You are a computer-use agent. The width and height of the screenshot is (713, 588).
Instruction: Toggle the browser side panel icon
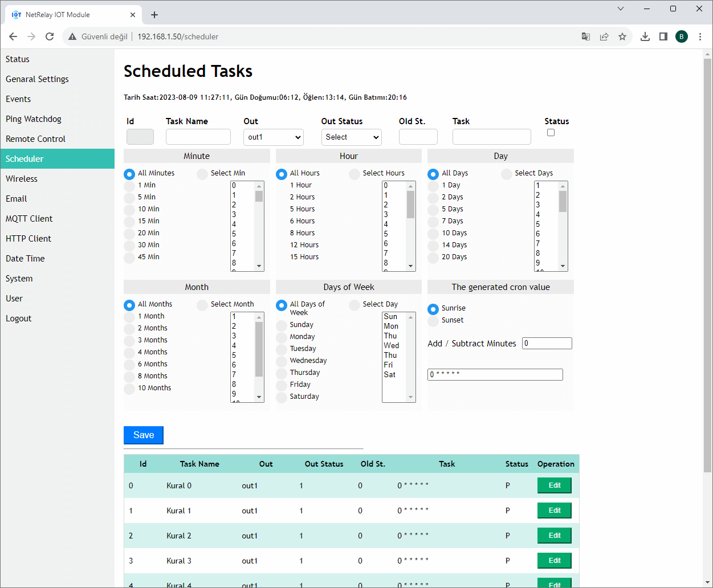(663, 36)
